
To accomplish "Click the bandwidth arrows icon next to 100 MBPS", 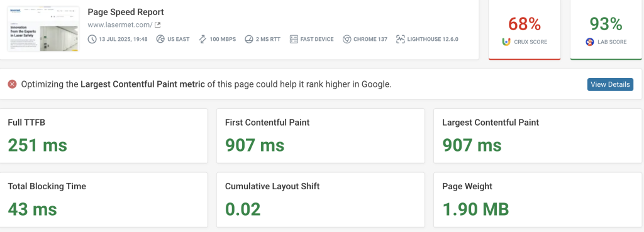I will point(203,40).
